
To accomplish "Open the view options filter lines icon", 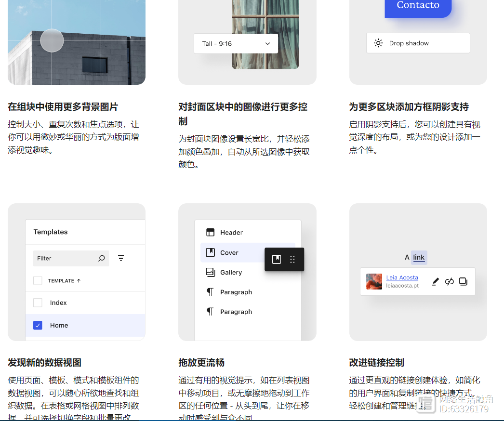I will [x=121, y=259].
